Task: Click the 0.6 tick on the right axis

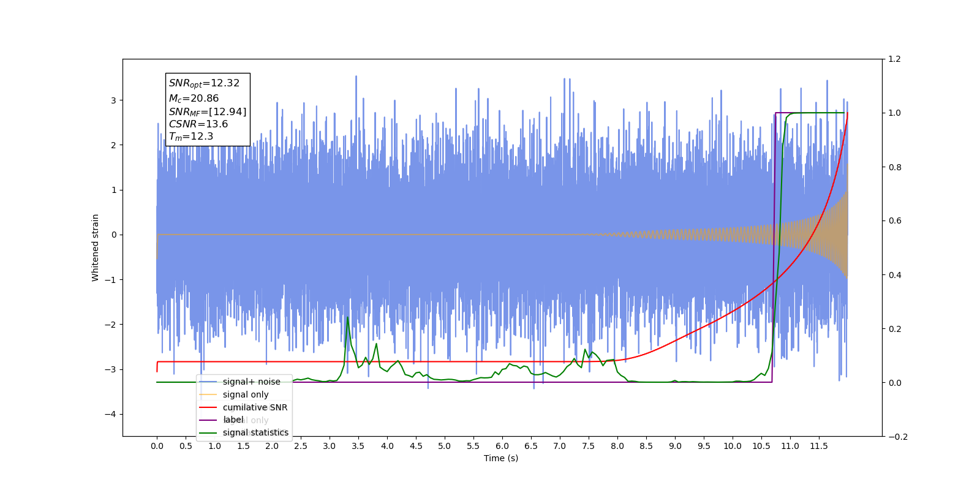Action: (x=895, y=221)
